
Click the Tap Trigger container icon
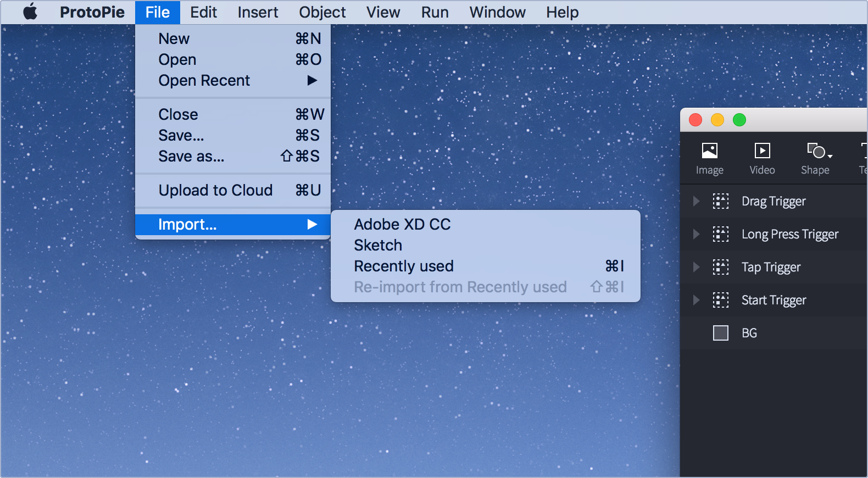pos(721,267)
